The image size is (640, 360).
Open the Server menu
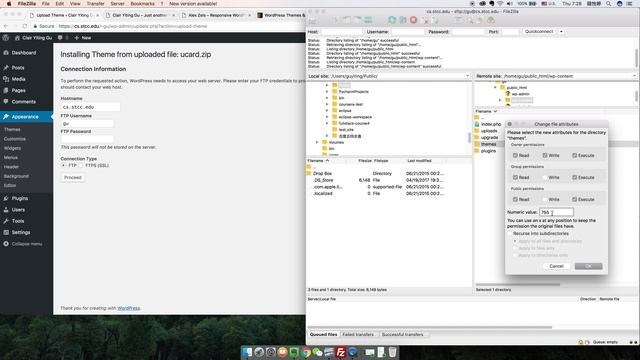117,4
